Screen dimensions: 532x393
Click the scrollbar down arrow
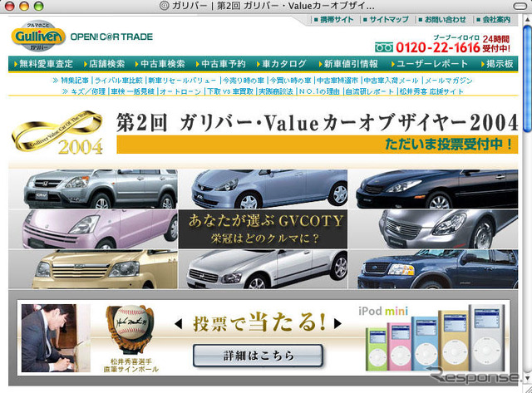point(527,378)
